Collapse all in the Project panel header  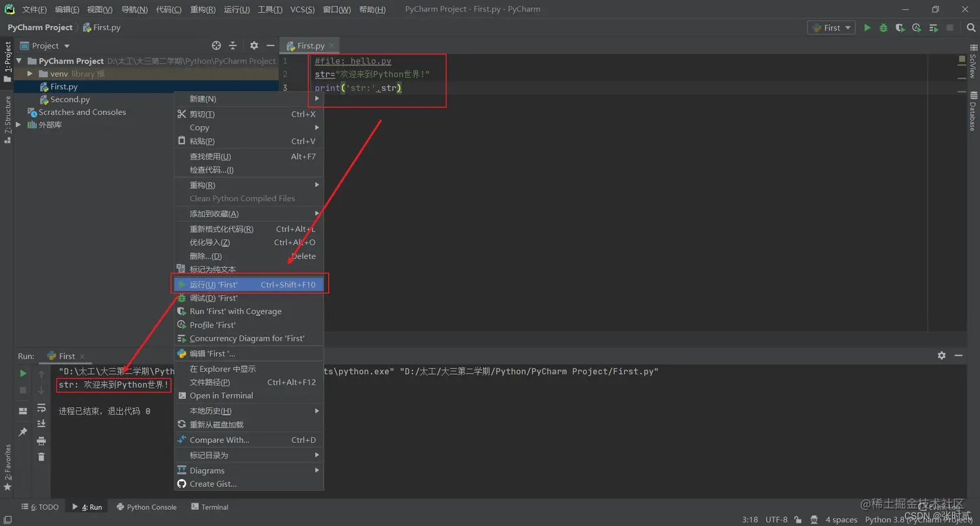(x=233, y=45)
